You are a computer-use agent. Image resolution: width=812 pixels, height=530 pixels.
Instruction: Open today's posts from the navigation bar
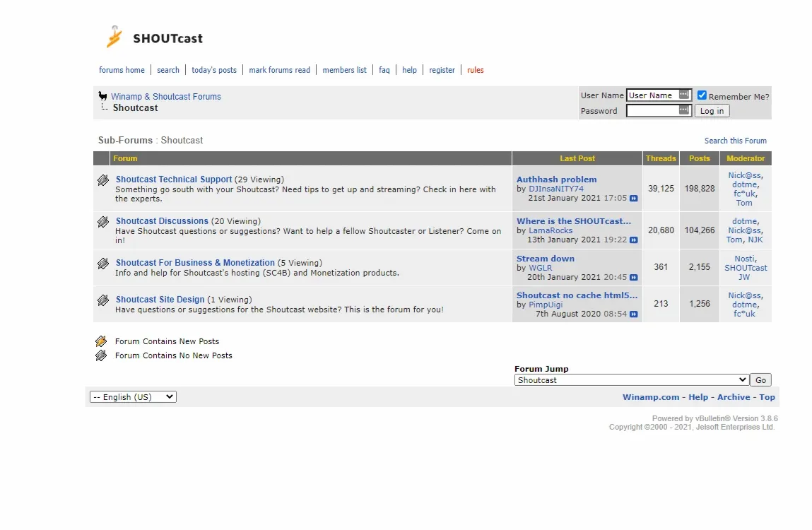pos(214,70)
